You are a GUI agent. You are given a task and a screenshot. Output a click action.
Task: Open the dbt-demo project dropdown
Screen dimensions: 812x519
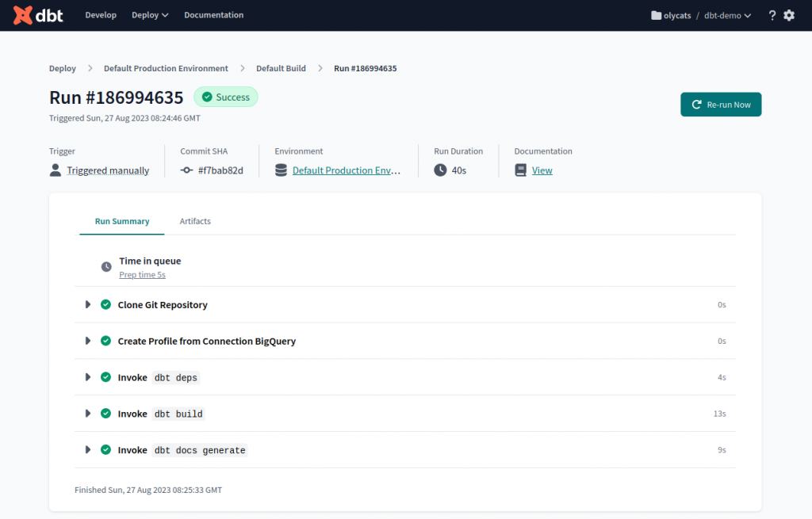point(728,16)
